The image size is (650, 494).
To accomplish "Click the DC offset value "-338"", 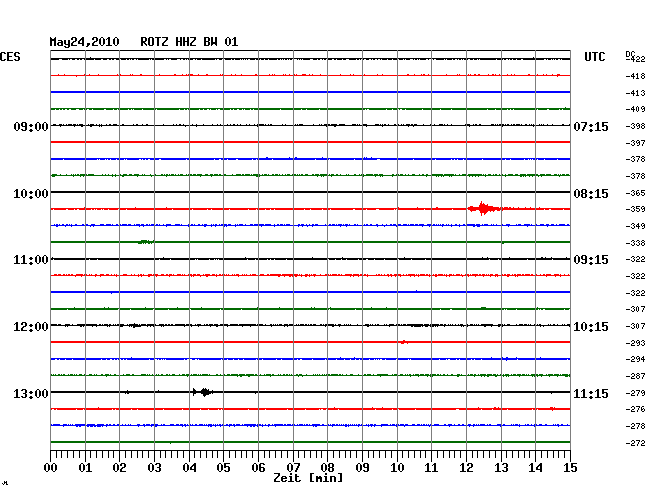I will pos(635,243).
